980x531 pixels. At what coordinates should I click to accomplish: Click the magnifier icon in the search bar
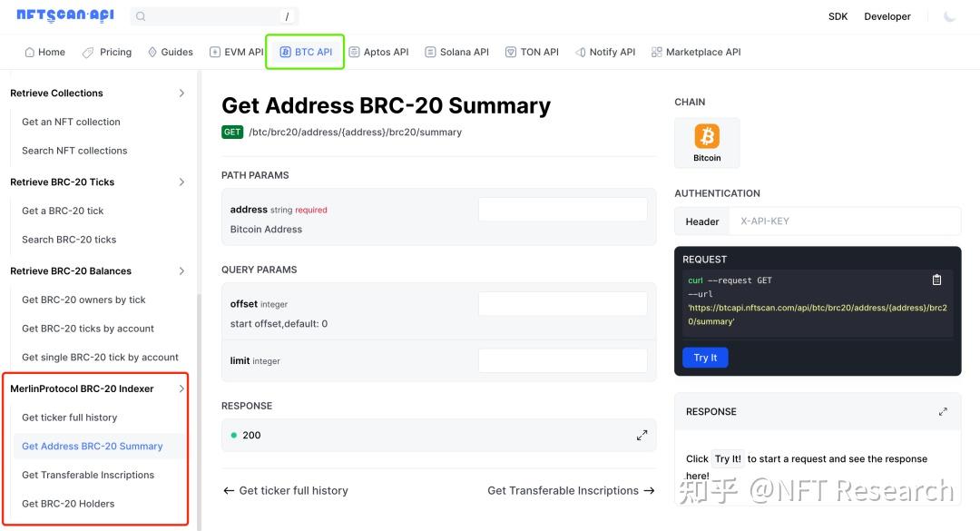(x=140, y=15)
